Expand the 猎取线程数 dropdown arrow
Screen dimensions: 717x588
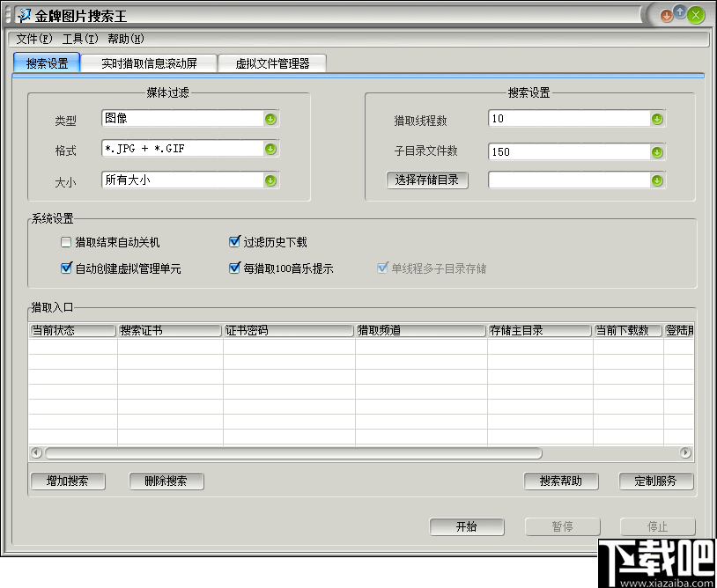click(x=658, y=119)
